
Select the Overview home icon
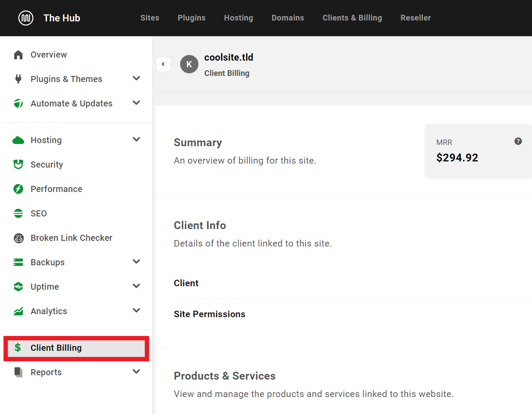[18, 54]
